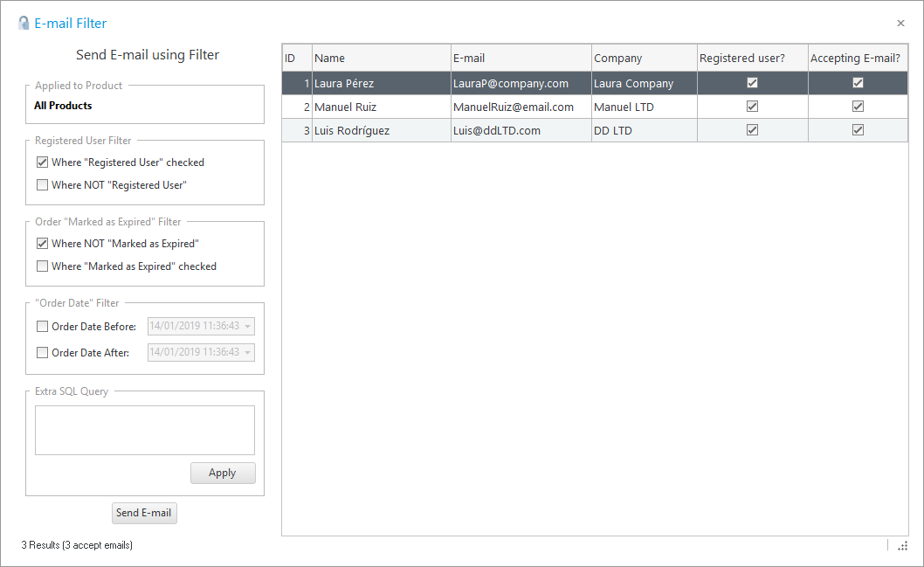Screen dimensions: 924x567
Task: Click the ID cell of Laura Pérez's row
Action: click(297, 83)
